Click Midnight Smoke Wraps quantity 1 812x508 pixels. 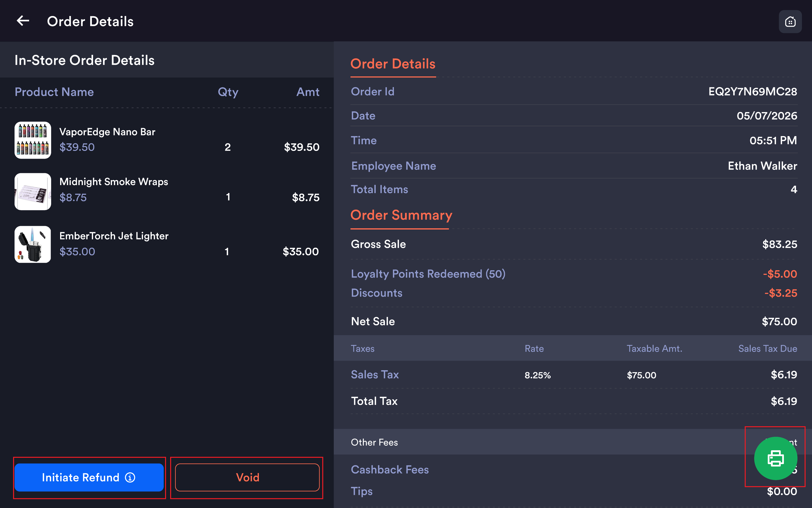click(228, 197)
